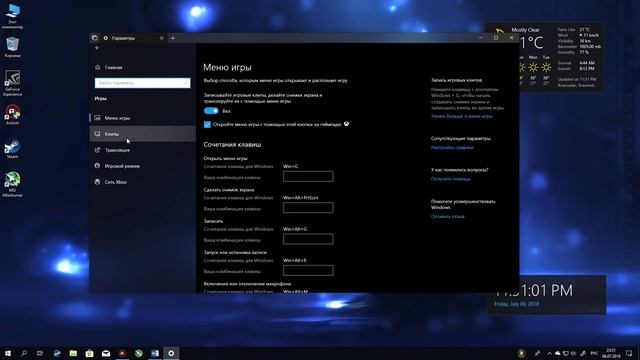Open the Action Center notifications icon
640x360 pixels.
629,353
